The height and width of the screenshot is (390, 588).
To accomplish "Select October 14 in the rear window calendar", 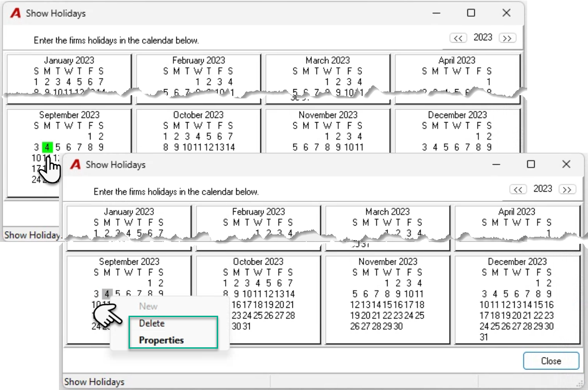I will [x=230, y=147].
